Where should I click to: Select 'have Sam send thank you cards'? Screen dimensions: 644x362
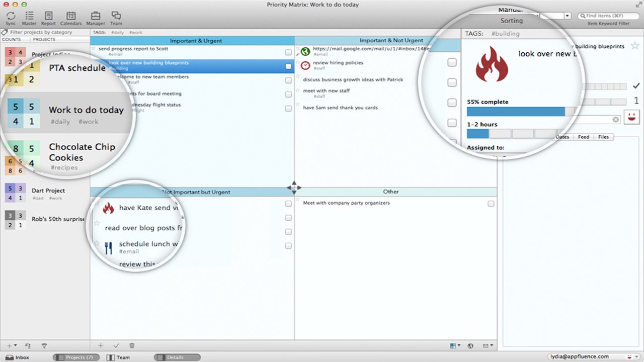pyautogui.click(x=340, y=108)
